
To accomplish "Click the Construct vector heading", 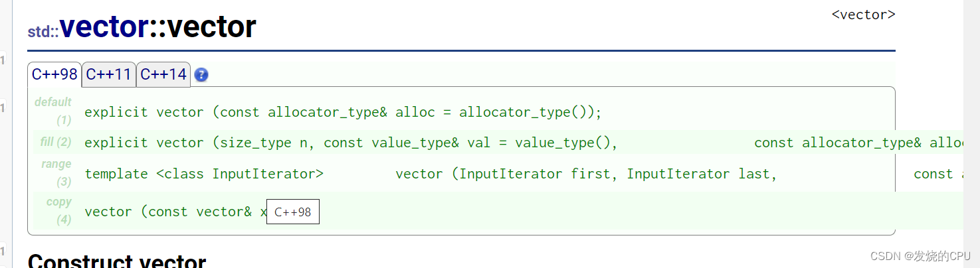I will coord(117,260).
